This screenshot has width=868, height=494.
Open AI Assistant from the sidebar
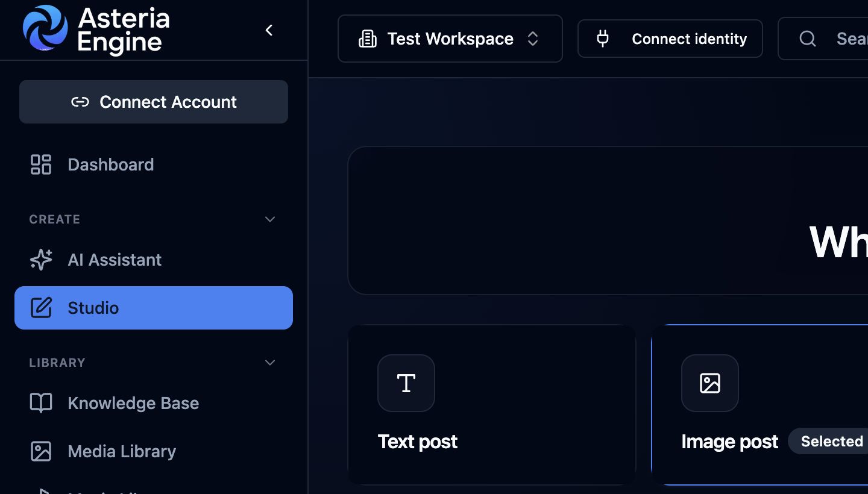(x=154, y=260)
